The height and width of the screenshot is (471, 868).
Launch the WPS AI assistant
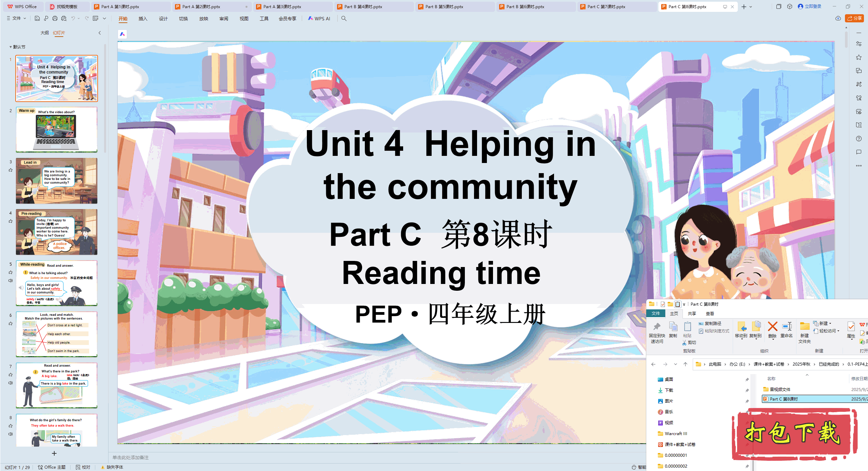(319, 19)
